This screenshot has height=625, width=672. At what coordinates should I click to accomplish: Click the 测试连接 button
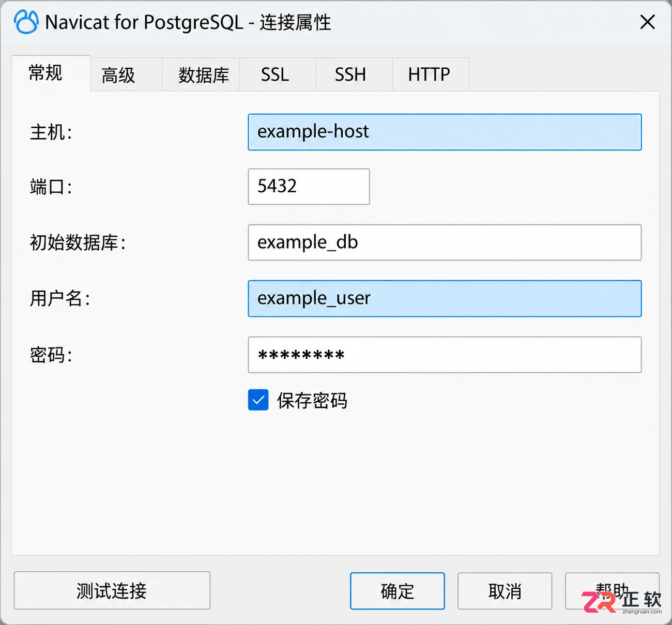click(x=112, y=590)
